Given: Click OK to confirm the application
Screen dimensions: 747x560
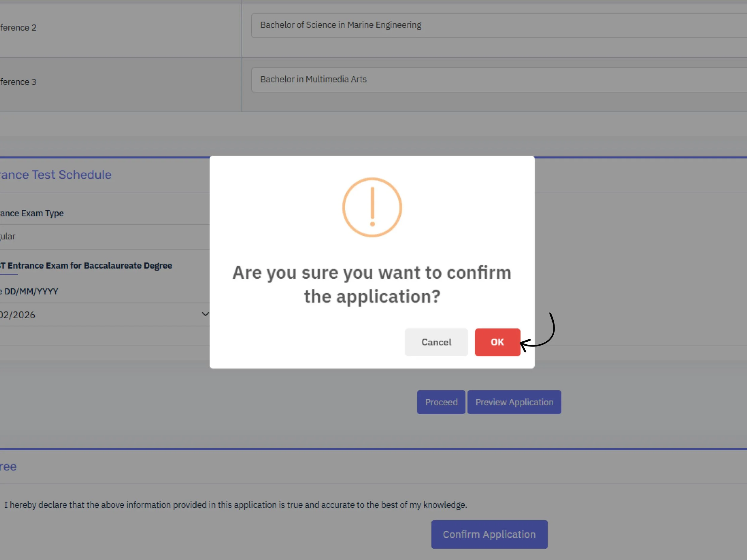Looking at the screenshot, I should 497,342.
